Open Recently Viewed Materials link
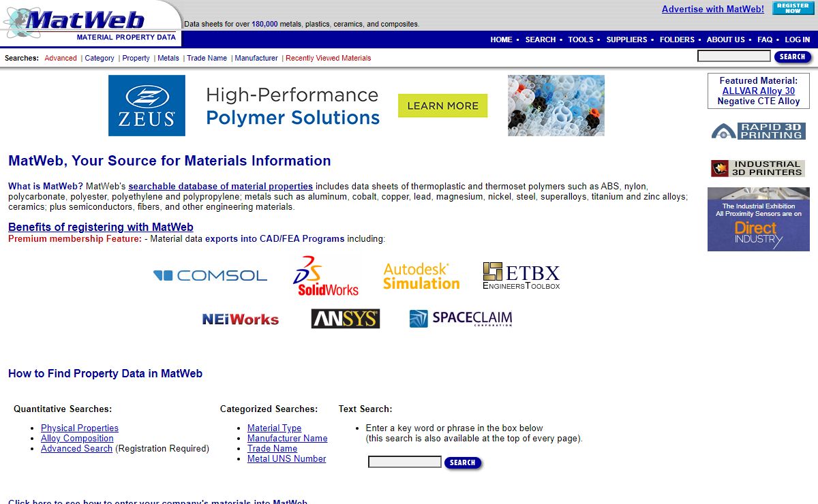Screen dimensions: 818x504 [x=329, y=58]
